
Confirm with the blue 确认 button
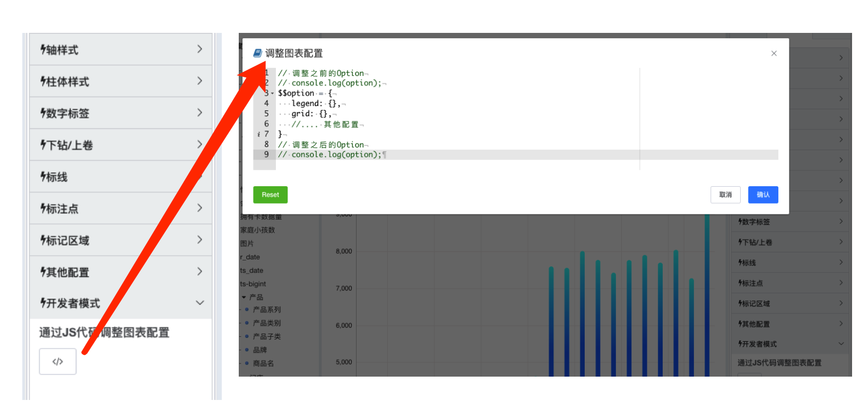[762, 195]
